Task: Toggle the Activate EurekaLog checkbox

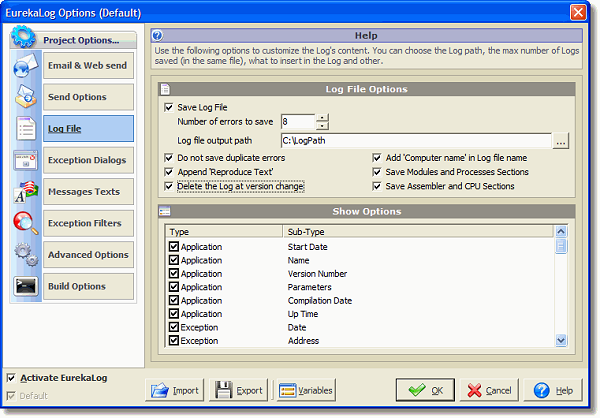Action: [x=11, y=378]
